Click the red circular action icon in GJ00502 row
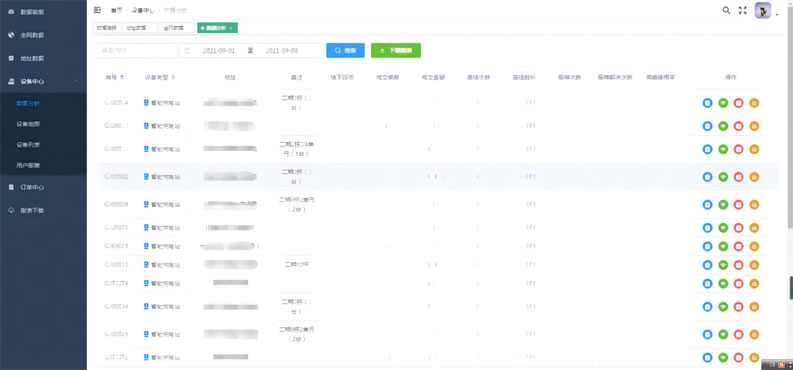 (738, 177)
